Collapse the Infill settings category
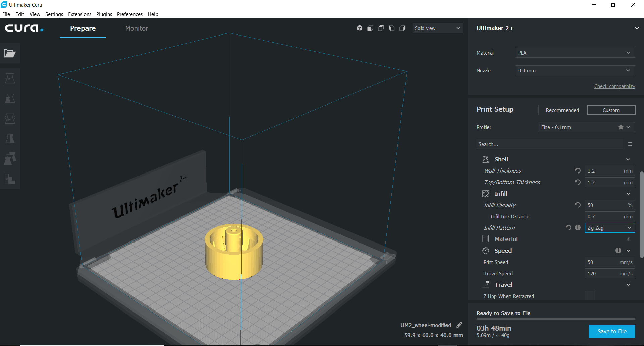The height and width of the screenshot is (346, 644). click(x=628, y=194)
